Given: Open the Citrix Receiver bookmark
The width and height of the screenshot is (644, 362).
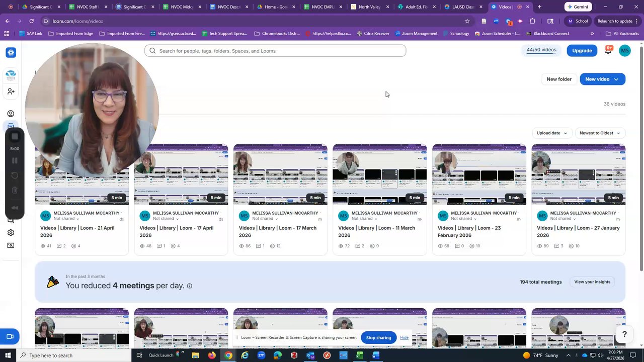Looking at the screenshot, I should [x=373, y=34].
